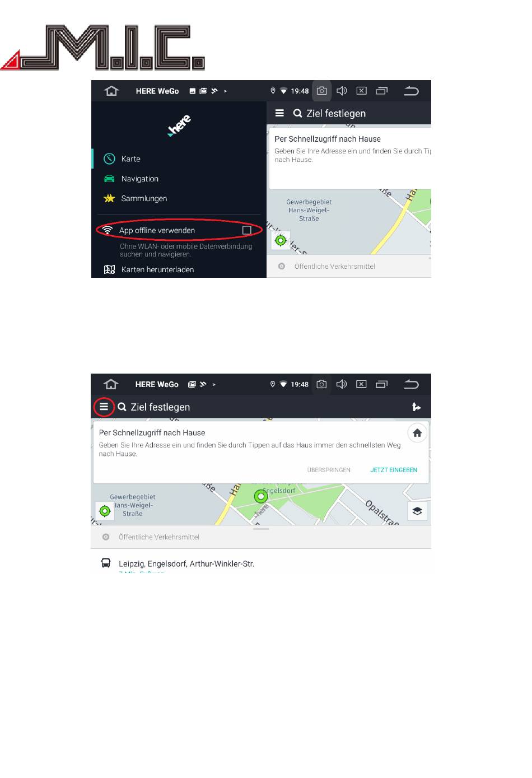This screenshot has height=778, width=532.
Task: Click the route directions arrow icon
Action: pyautogui.click(x=416, y=407)
